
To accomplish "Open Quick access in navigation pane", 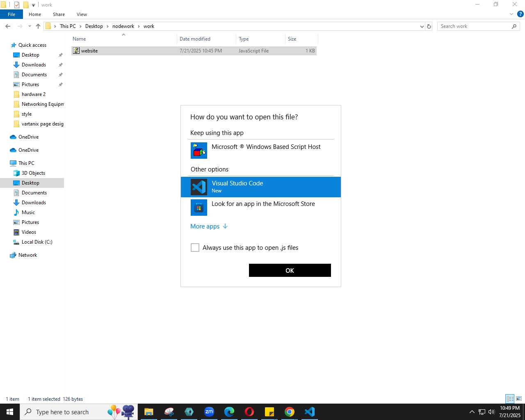I will click(x=32, y=45).
